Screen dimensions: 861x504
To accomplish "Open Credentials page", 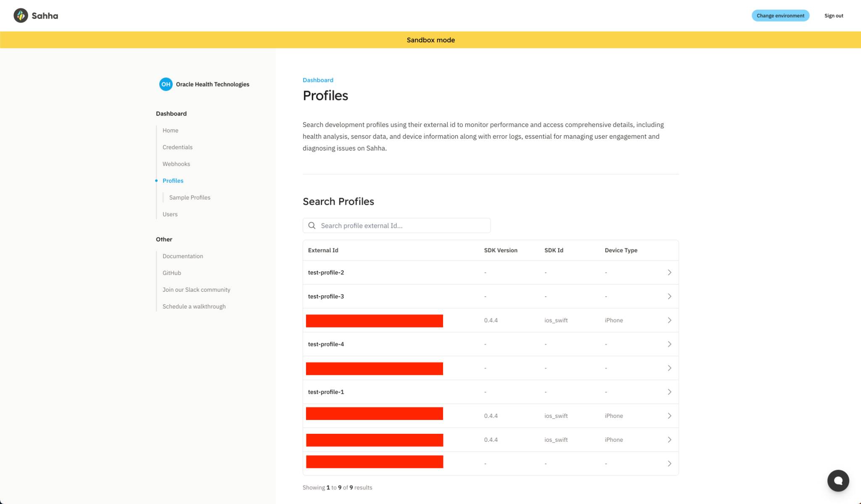I will click(177, 147).
